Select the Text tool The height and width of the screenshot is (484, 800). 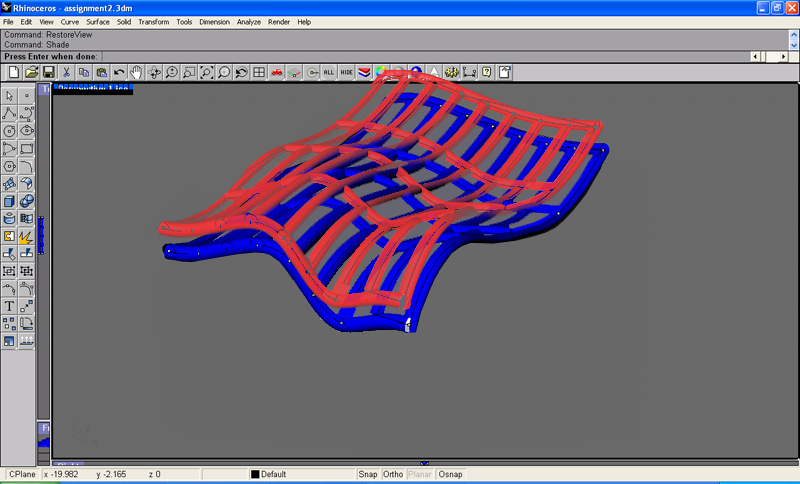click(x=9, y=306)
